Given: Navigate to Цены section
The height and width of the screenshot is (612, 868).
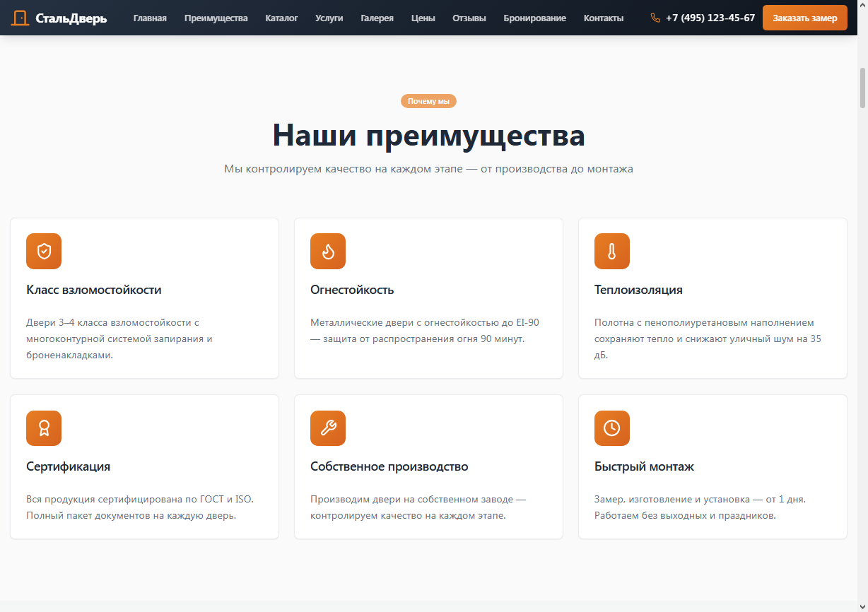Looking at the screenshot, I should point(423,18).
